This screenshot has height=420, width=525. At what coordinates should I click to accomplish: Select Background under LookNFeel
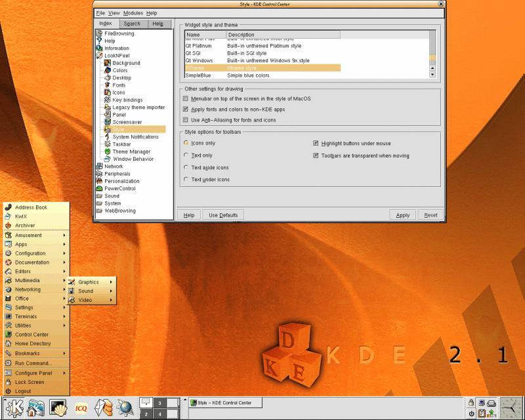tap(122, 63)
